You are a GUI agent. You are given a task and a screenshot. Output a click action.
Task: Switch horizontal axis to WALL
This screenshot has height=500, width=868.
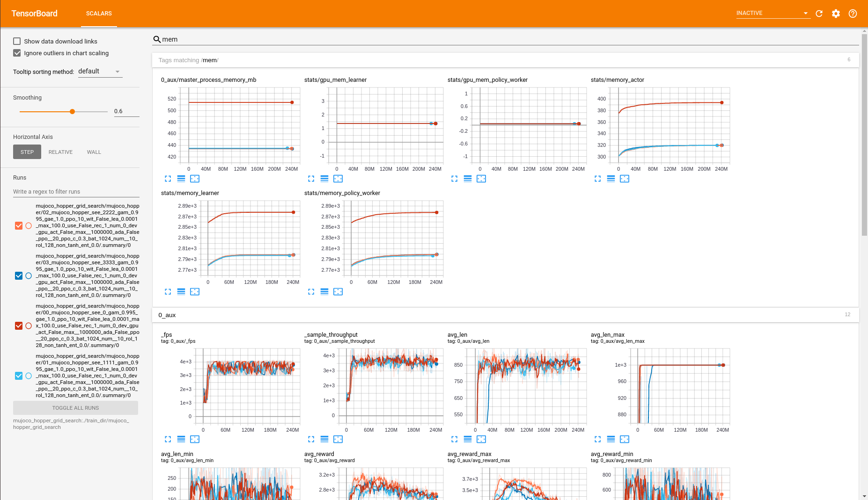(x=94, y=152)
